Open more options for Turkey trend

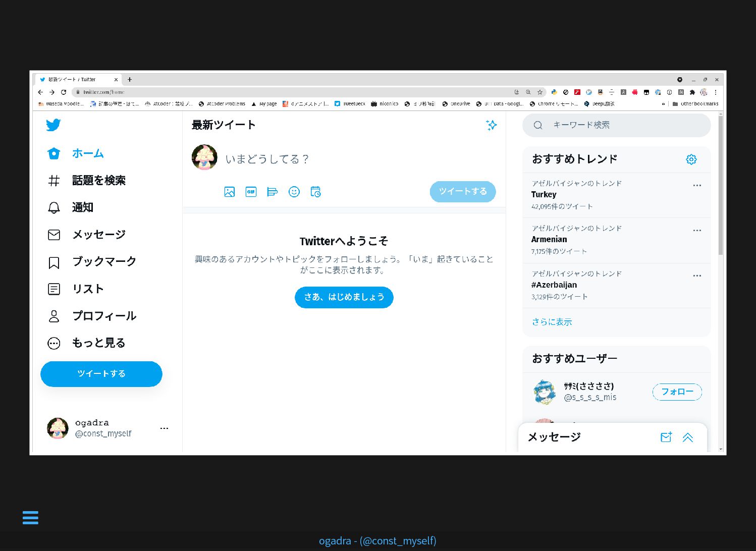[x=697, y=186]
